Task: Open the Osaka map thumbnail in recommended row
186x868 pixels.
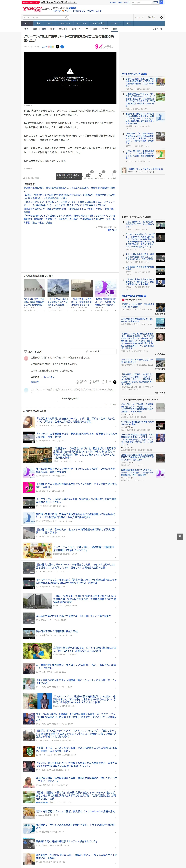Action: click(106, 288)
